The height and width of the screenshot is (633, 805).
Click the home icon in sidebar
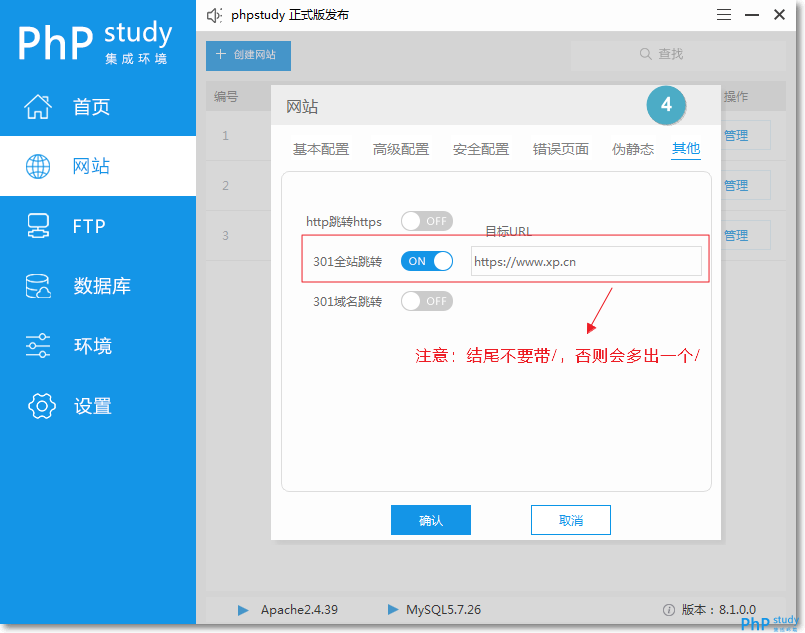38,107
